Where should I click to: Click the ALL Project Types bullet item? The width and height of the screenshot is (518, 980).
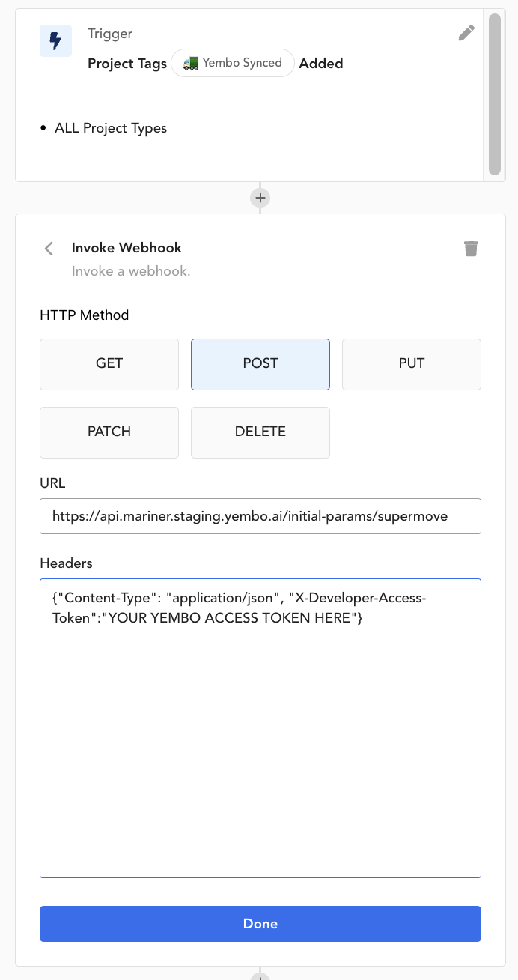110,128
